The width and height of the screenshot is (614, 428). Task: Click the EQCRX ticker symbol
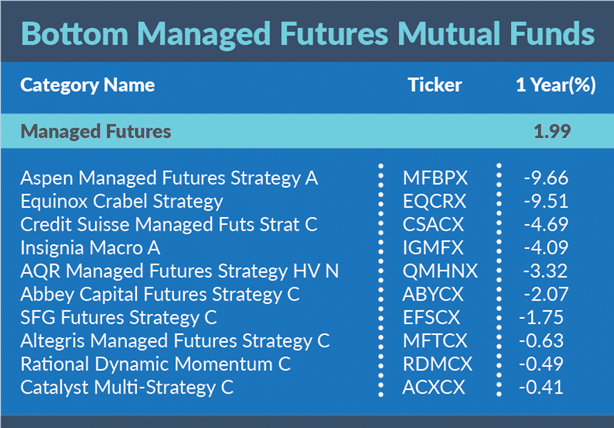tap(435, 202)
